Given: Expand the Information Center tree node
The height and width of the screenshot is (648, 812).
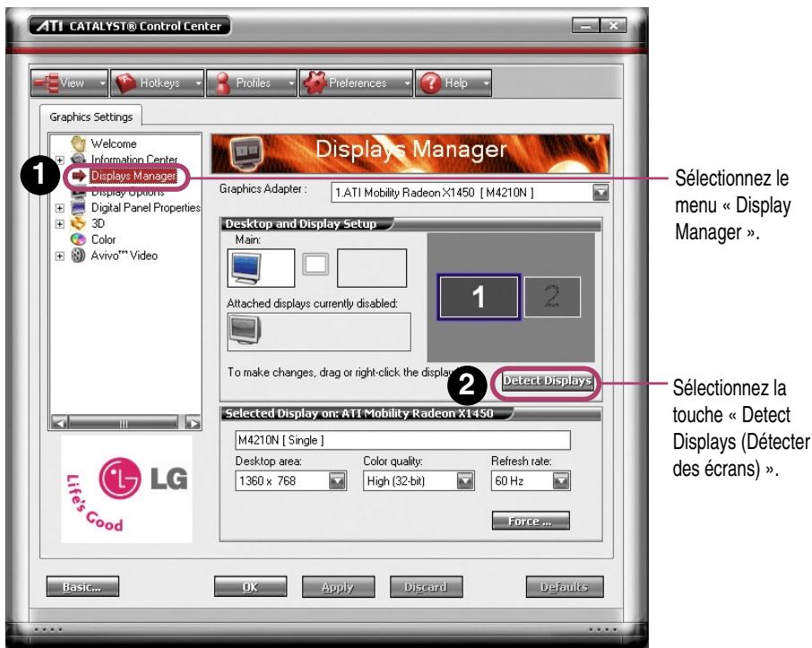Looking at the screenshot, I should 59,160.
